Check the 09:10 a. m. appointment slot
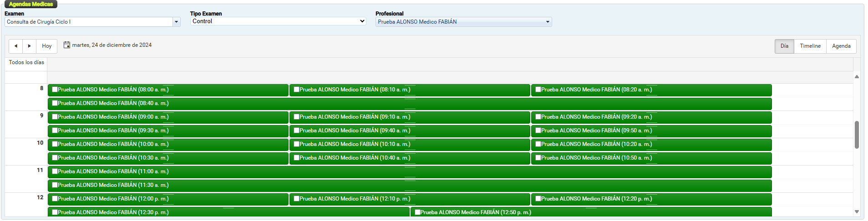This screenshot has height=221, width=868. [x=296, y=117]
